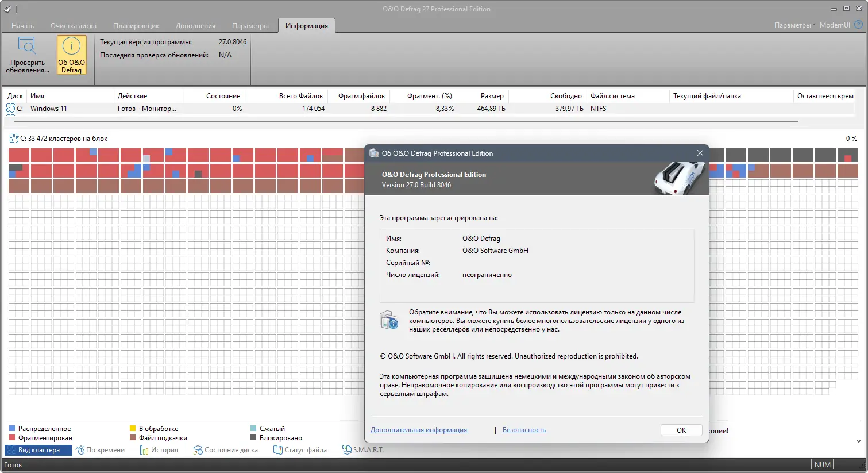Click the По времени clock icon
868x473 pixels.
pyautogui.click(x=80, y=450)
